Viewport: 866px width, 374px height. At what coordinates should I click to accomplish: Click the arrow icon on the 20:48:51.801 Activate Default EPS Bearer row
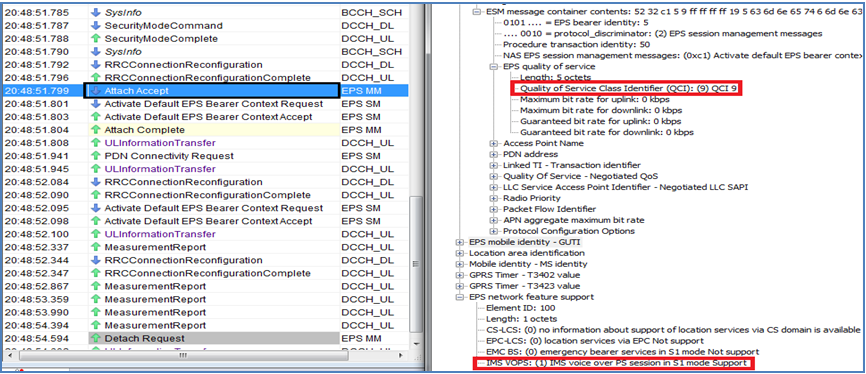[96, 104]
